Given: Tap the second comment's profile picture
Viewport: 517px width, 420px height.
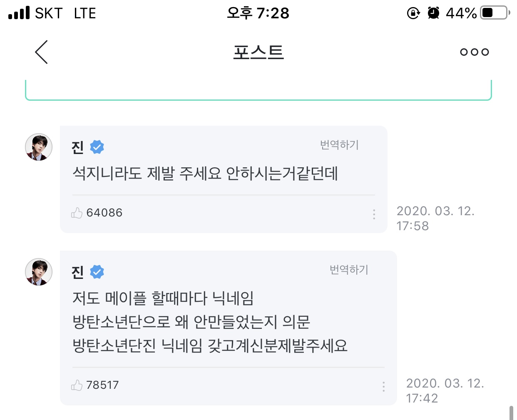Looking at the screenshot, I should tap(39, 272).
